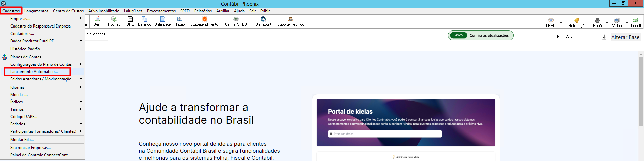This screenshot has width=644, height=161.
Task: Click the download arrow beside Alterar Base
Action: click(x=604, y=37)
